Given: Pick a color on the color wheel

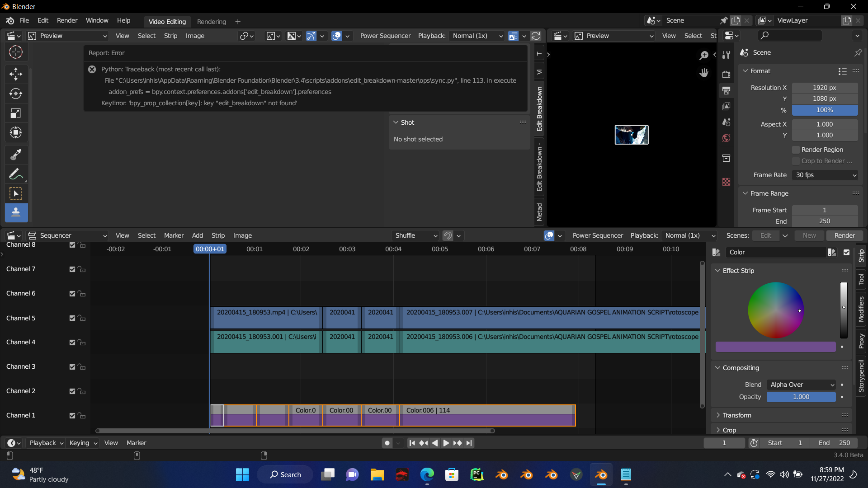Looking at the screenshot, I should (776, 310).
